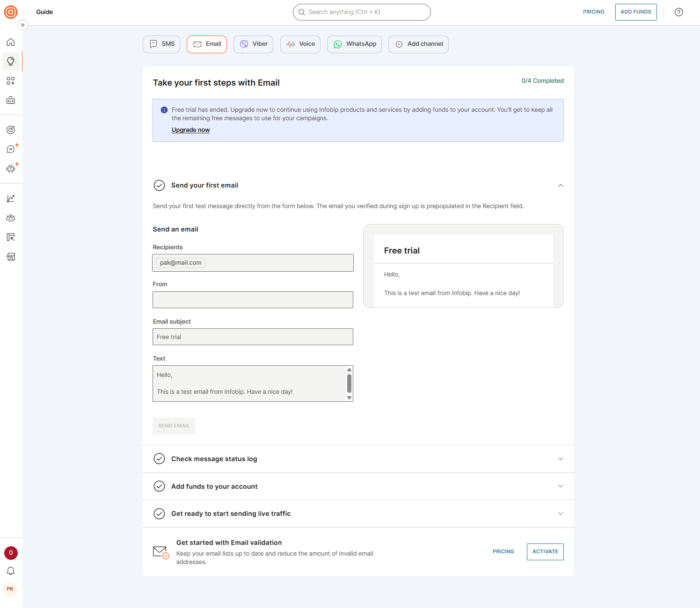This screenshot has height=608, width=700.
Task: Expand 'Get ready to start sending live traffic'
Action: [x=560, y=514]
